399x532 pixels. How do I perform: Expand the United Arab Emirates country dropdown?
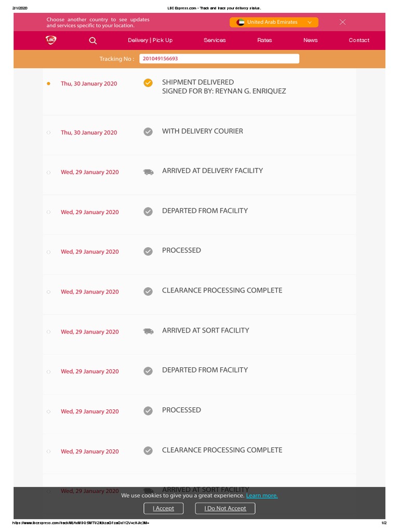[x=309, y=22]
